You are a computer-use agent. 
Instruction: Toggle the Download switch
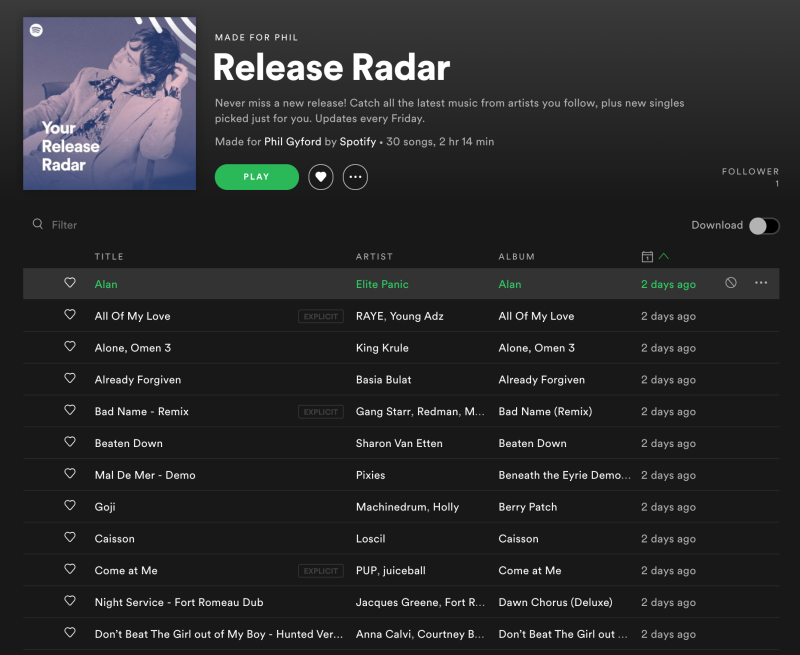click(x=764, y=225)
